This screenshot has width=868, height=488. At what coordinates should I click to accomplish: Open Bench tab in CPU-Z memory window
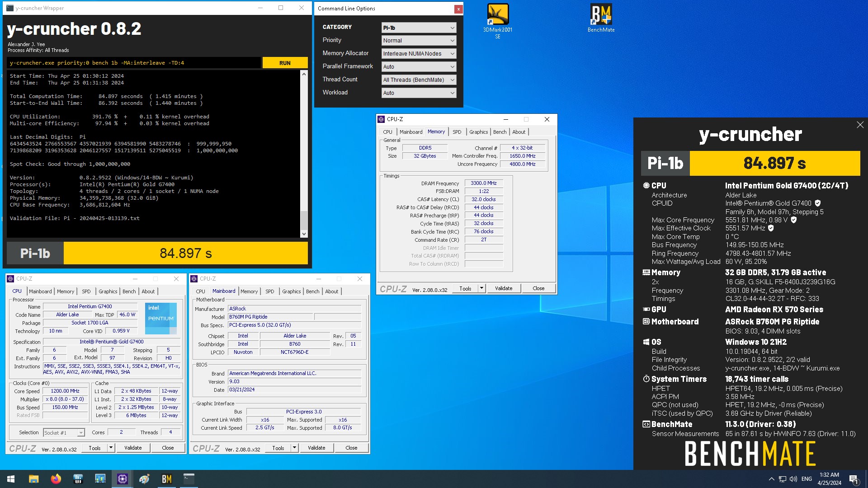[500, 132]
